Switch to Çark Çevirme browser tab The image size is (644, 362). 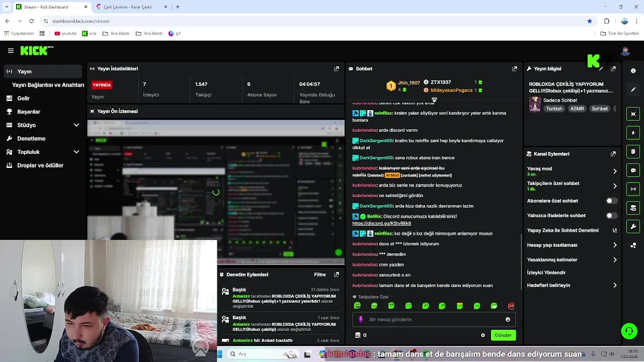(x=131, y=7)
